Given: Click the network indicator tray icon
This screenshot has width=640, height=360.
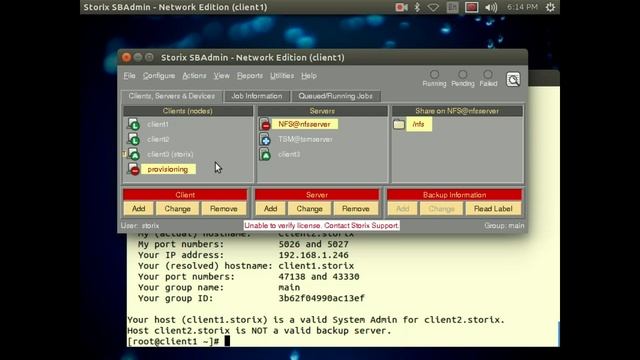Looking at the screenshot, I should (433, 7).
